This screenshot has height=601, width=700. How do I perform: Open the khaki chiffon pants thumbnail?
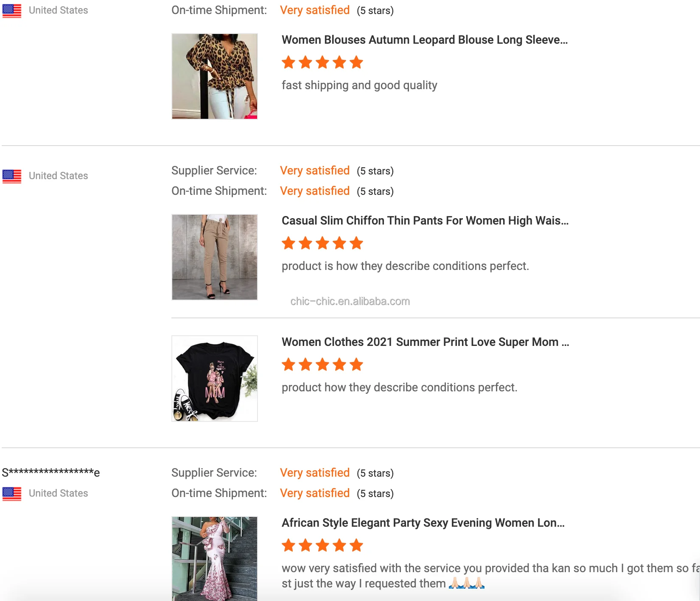point(215,257)
